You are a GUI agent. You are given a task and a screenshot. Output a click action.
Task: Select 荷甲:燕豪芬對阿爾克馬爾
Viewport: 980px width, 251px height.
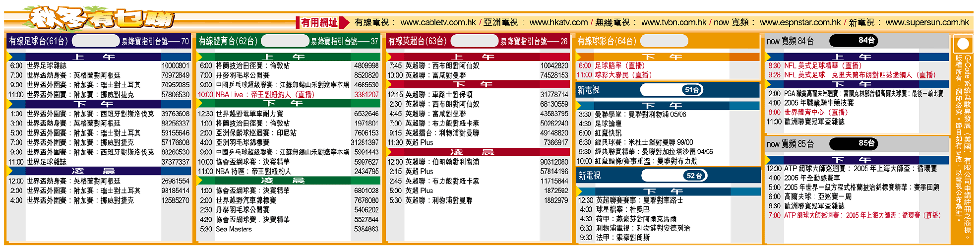pyautogui.click(x=636, y=219)
